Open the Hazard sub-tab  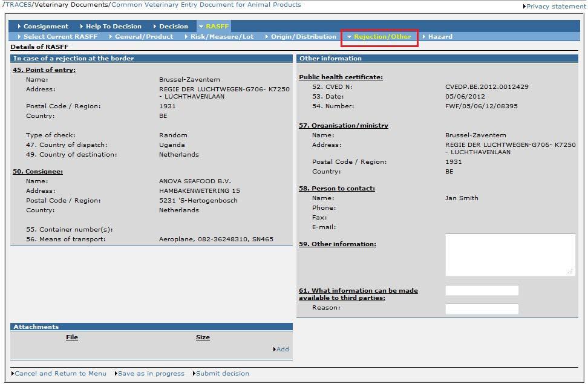pos(440,36)
